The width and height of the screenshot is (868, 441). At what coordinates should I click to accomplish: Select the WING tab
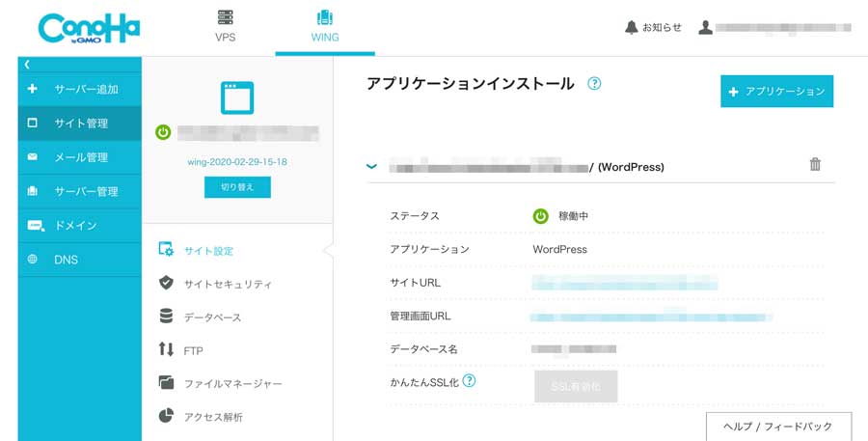click(x=325, y=27)
